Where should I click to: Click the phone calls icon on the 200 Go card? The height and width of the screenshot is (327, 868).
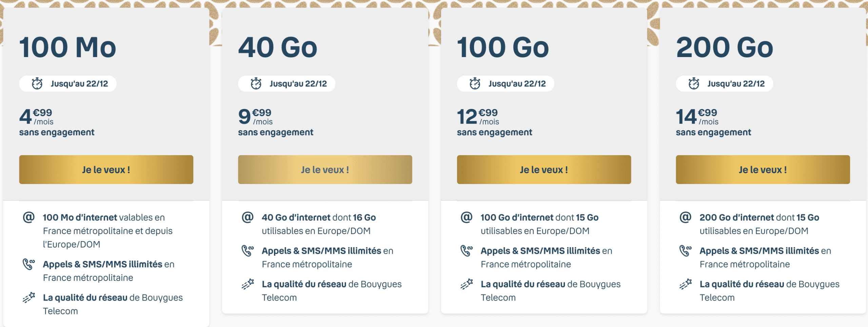[x=686, y=251]
